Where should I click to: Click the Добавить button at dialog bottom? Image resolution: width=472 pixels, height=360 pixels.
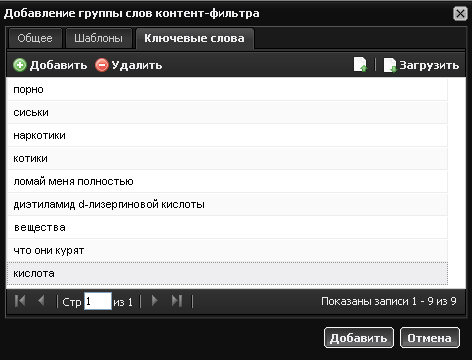tap(359, 338)
